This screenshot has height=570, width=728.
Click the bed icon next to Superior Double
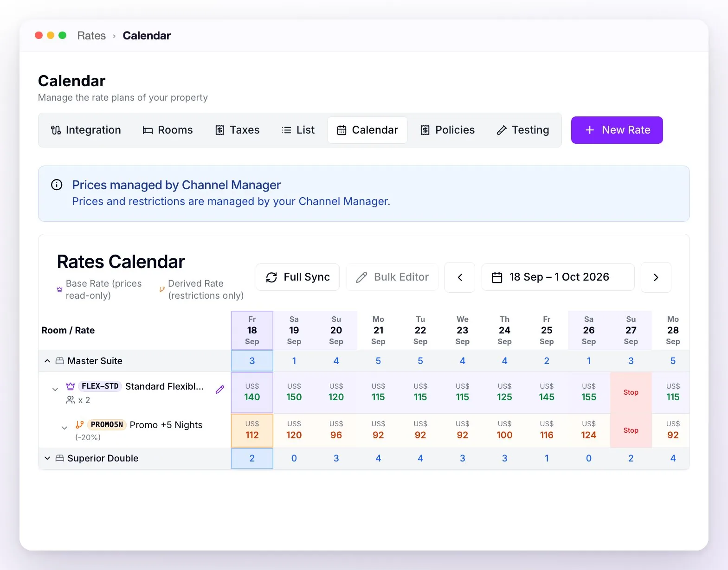pos(60,458)
